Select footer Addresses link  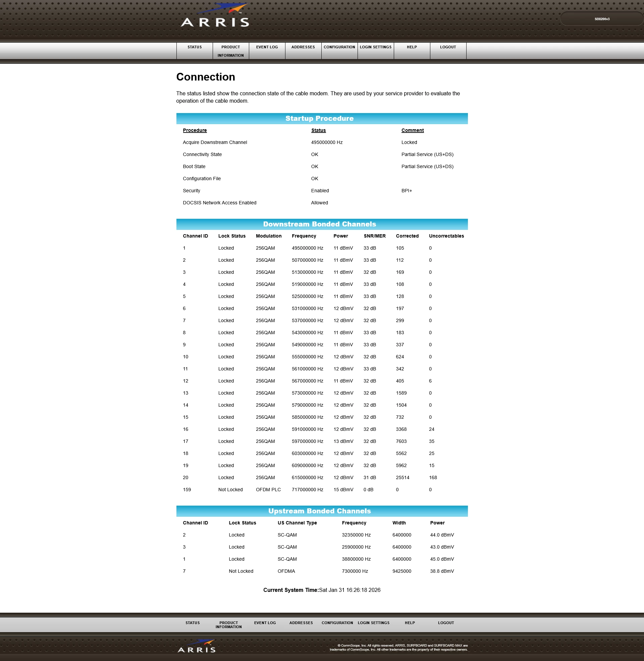pyautogui.click(x=301, y=623)
